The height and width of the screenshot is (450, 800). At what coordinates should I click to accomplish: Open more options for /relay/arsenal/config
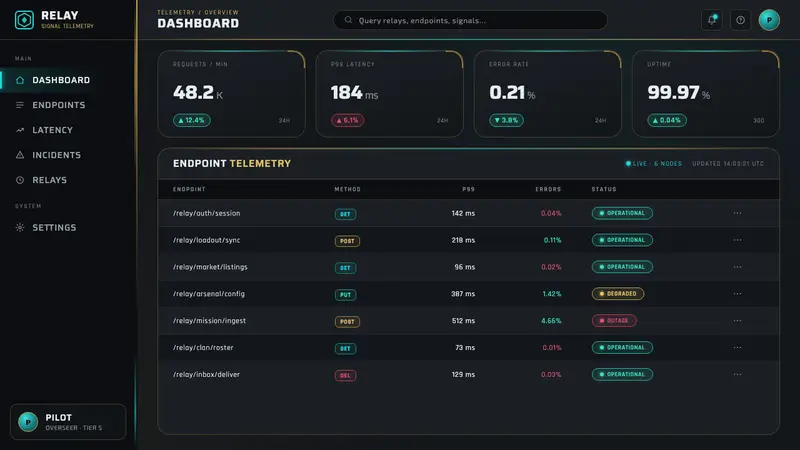pyautogui.click(x=737, y=294)
